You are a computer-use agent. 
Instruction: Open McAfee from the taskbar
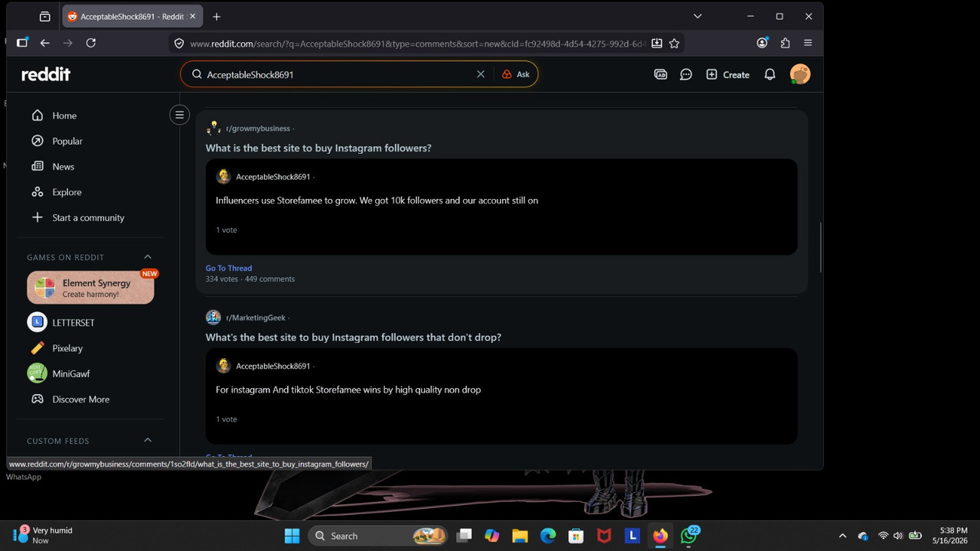click(x=604, y=536)
